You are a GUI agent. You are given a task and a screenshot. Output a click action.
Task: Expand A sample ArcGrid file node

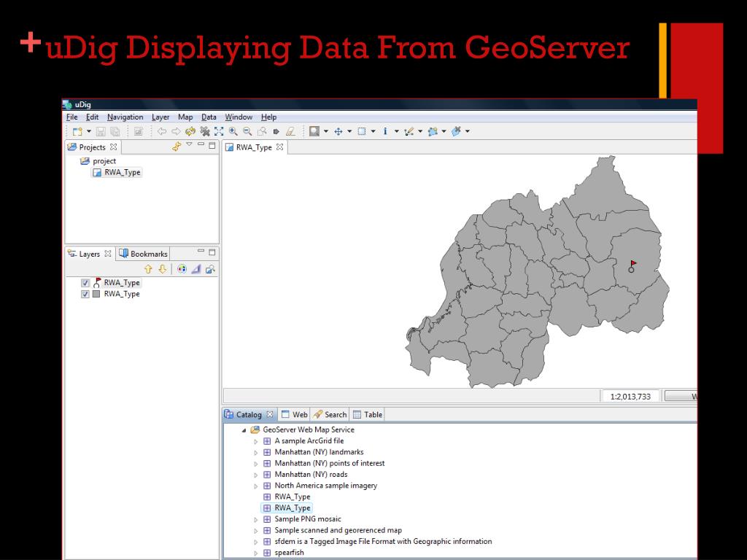point(256,441)
